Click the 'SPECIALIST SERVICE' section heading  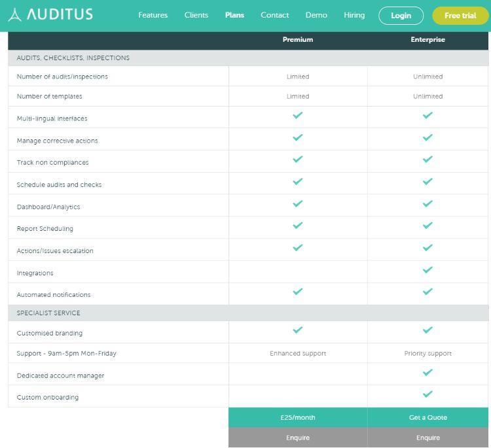48,313
